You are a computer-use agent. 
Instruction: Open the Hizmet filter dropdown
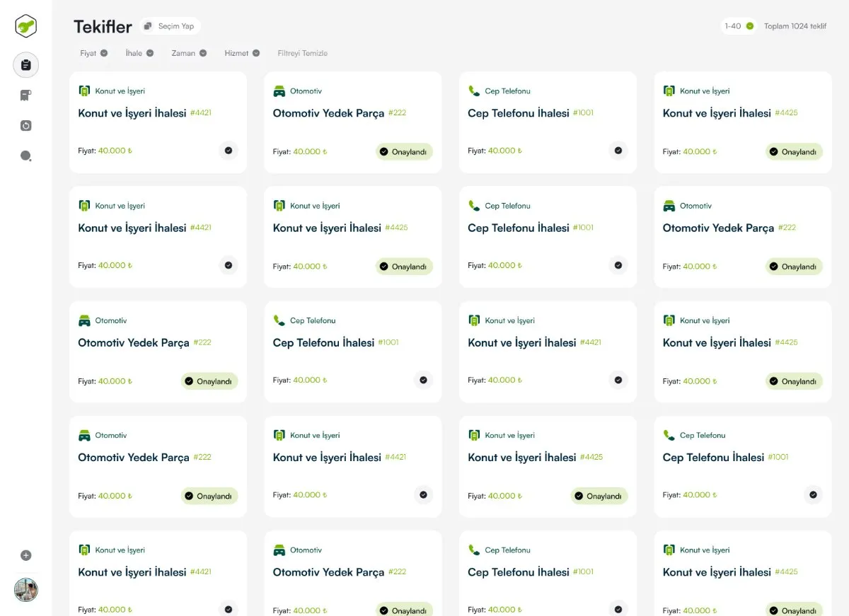pos(242,53)
